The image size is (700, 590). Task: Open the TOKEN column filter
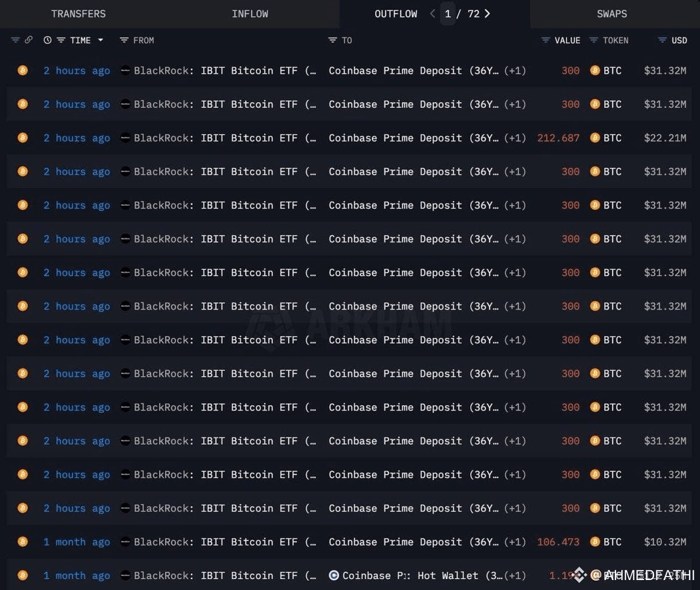[x=594, y=40]
